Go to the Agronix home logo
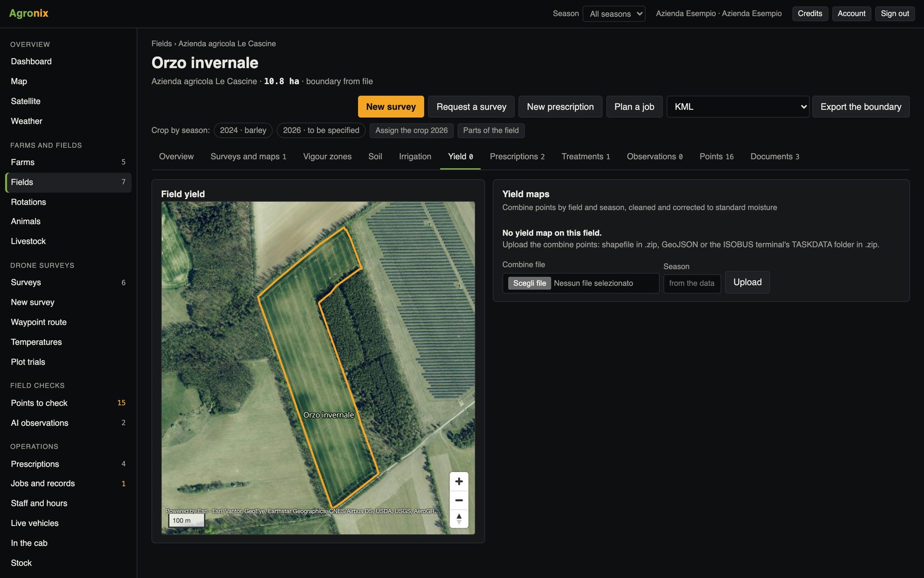 (x=29, y=13)
